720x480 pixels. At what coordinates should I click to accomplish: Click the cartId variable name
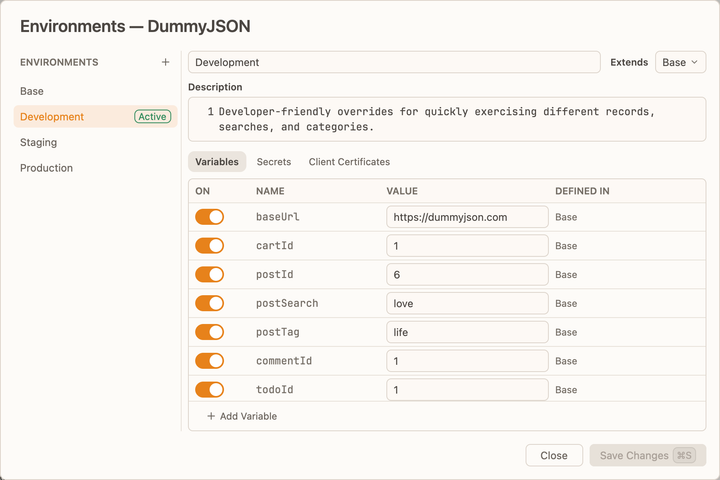coord(275,246)
